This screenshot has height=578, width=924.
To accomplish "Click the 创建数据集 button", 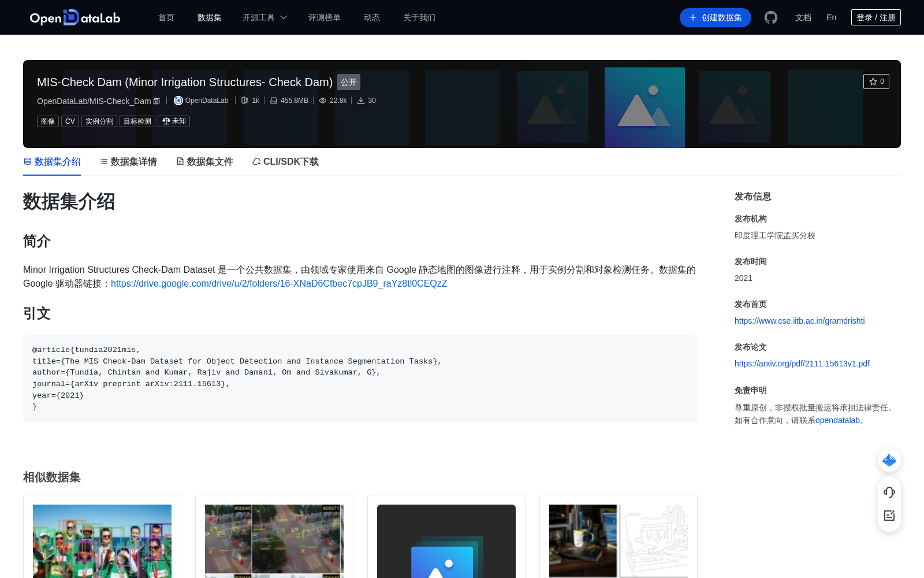I will (716, 17).
